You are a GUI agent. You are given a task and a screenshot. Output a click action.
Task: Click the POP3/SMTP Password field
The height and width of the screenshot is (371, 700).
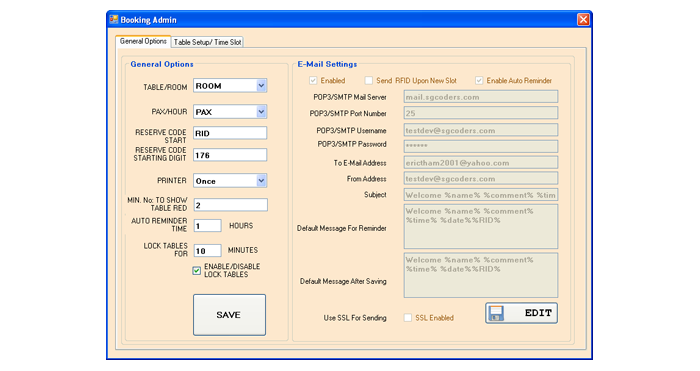pyautogui.click(x=481, y=146)
